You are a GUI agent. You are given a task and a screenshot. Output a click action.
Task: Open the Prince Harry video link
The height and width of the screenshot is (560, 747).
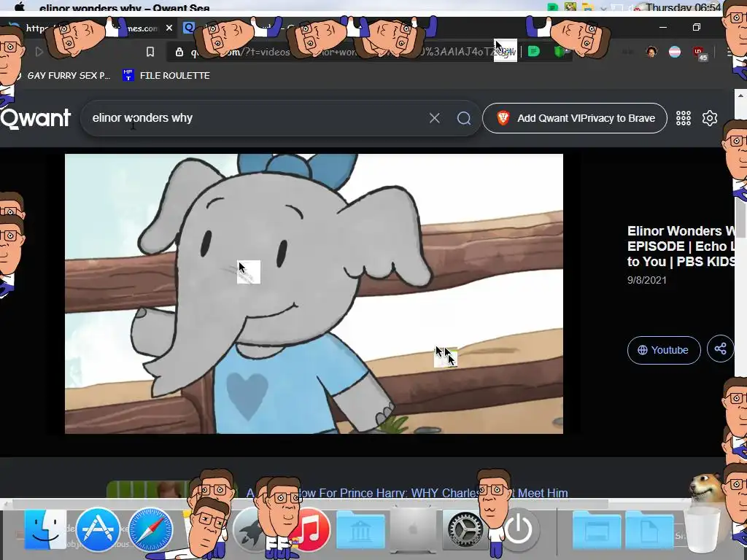tap(407, 493)
